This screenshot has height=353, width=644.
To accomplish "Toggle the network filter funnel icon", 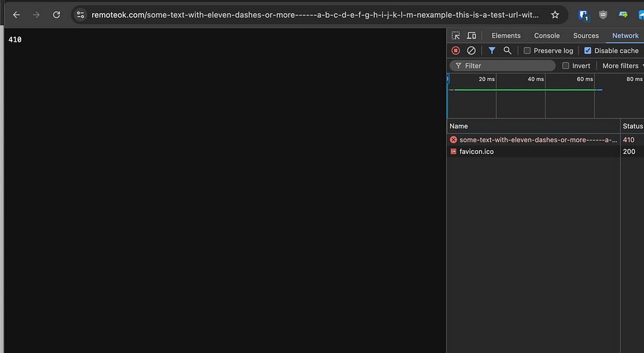I will (491, 50).
